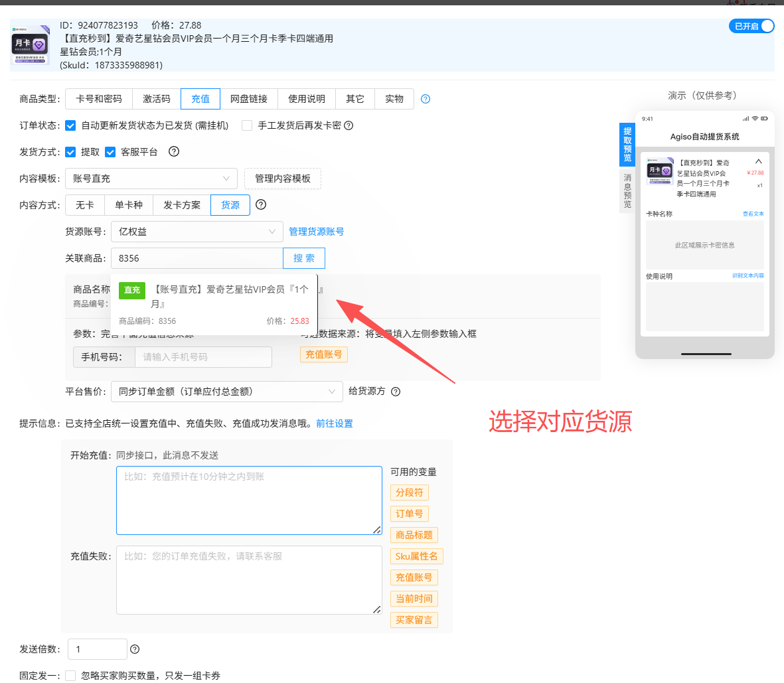
Task: Choose 发卡方案 content mode
Action: coord(182,205)
